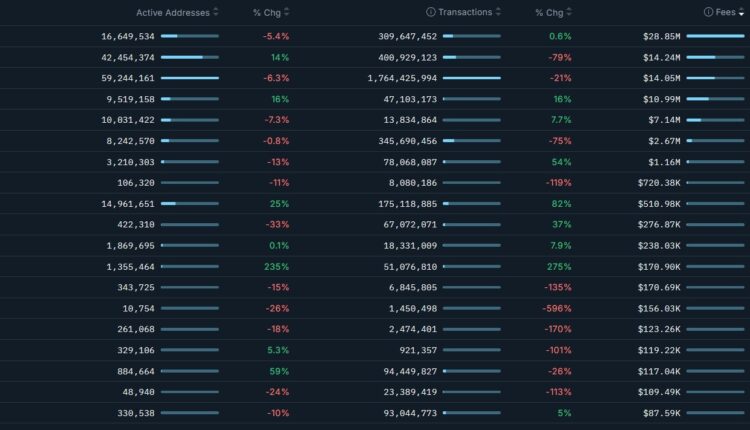Click the descending sort arrow beside Fees
The height and width of the screenshot is (430, 750).
pos(741,13)
